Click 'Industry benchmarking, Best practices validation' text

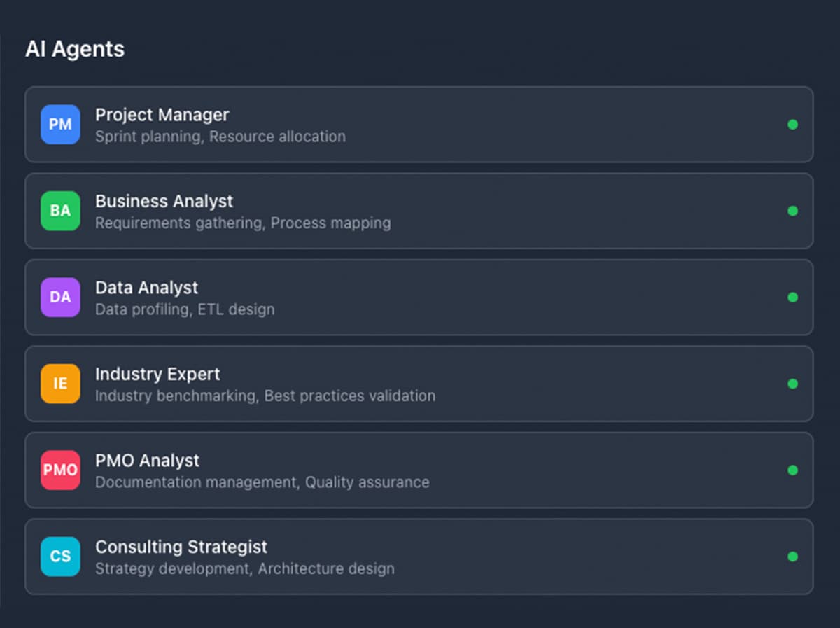(x=265, y=396)
